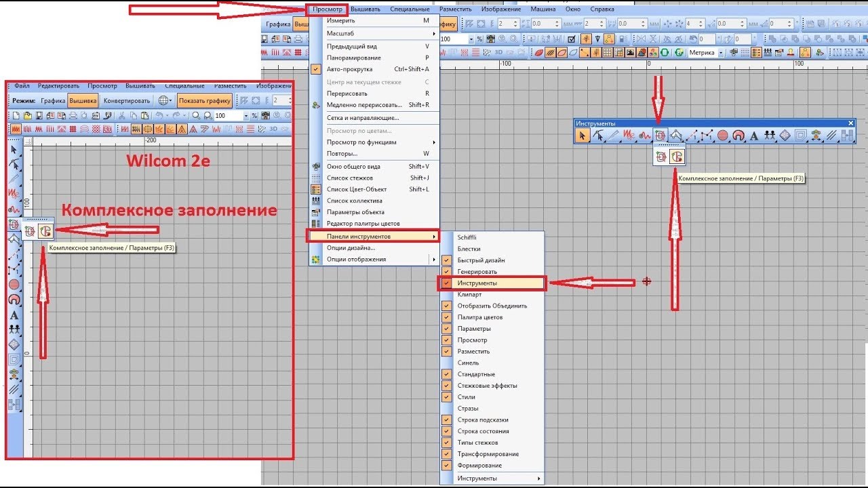Open the Машина menu
Image resolution: width=868 pixels, height=488 pixels.
tap(543, 9)
